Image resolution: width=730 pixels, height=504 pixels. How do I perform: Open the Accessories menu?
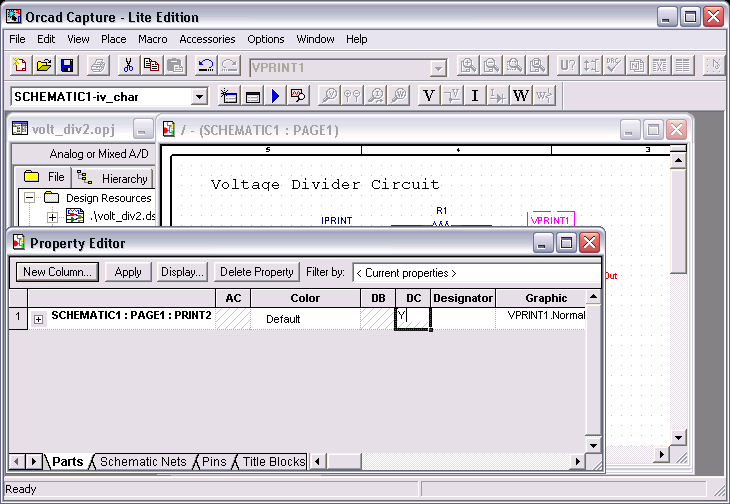[x=207, y=39]
